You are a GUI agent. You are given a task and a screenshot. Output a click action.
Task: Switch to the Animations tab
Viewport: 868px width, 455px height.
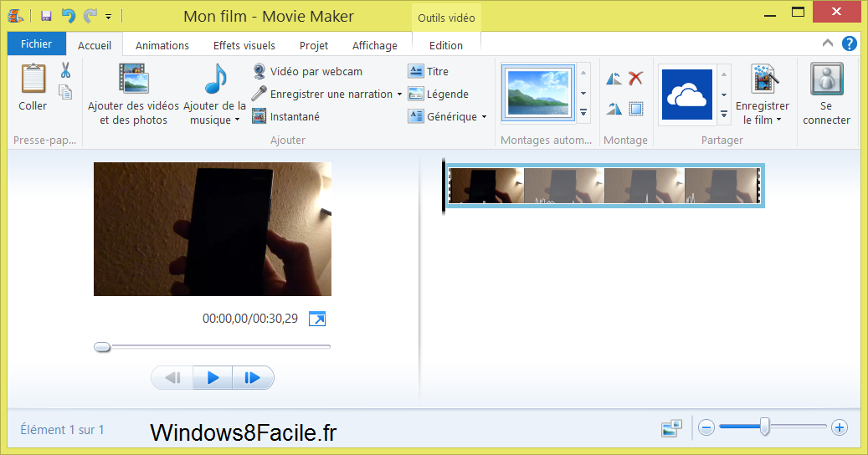162,45
